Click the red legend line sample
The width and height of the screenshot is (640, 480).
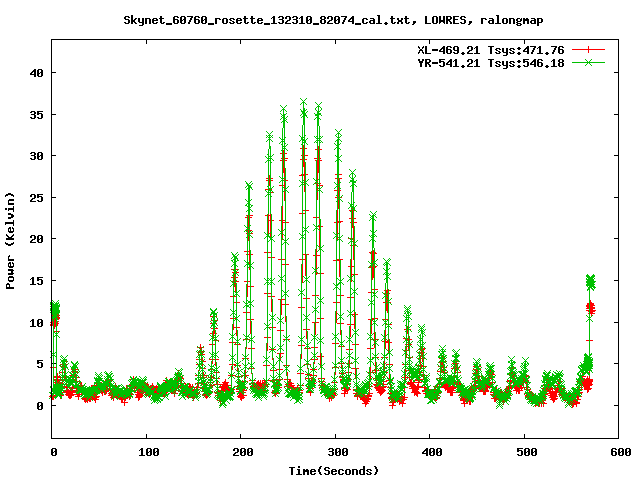coord(588,50)
